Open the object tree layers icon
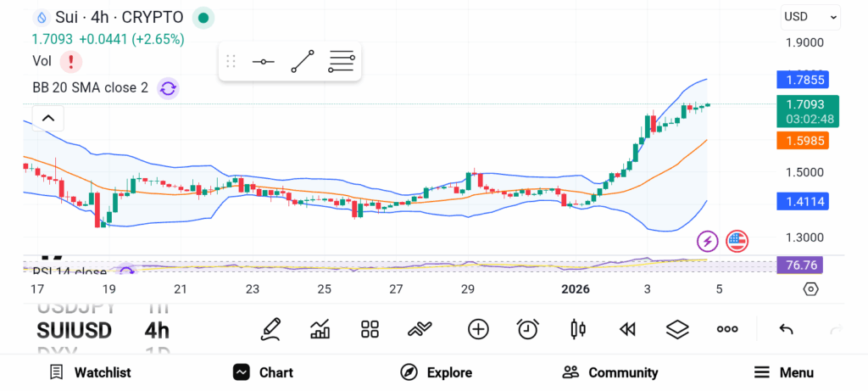 pyautogui.click(x=676, y=329)
